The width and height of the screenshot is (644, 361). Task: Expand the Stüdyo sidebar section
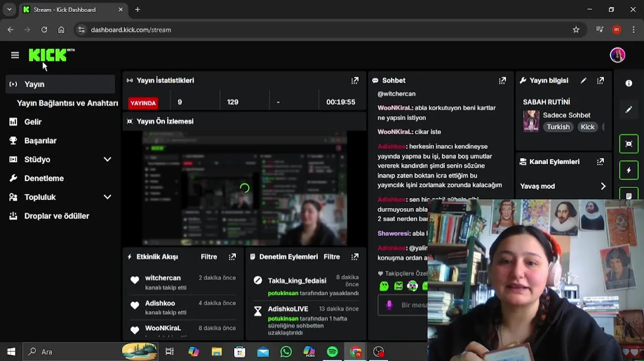[x=107, y=159]
